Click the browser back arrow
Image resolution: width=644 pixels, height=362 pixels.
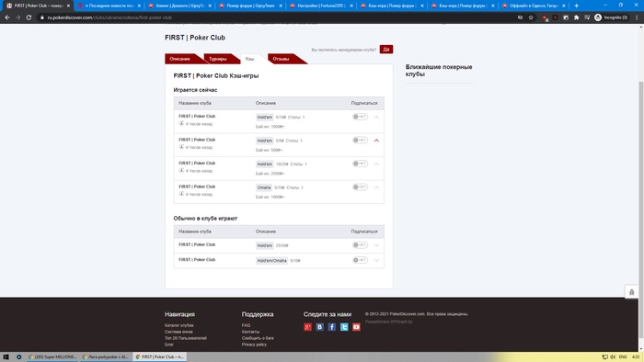click(x=7, y=17)
